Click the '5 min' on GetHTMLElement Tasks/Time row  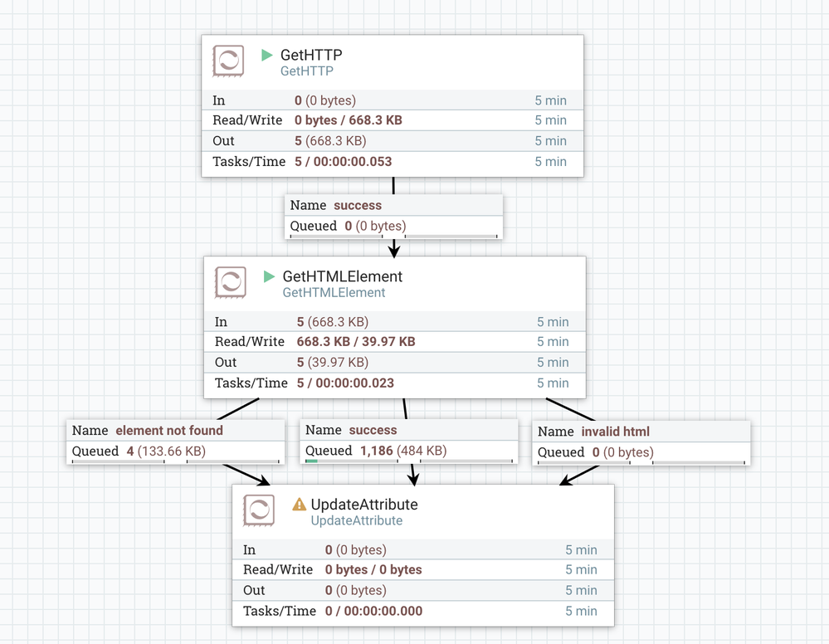point(553,383)
